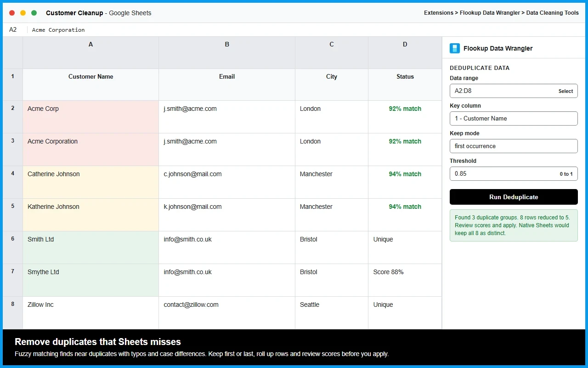This screenshot has width=588, height=368.
Task: Click the Acme Corporation cell in column A
Action: (x=90, y=149)
